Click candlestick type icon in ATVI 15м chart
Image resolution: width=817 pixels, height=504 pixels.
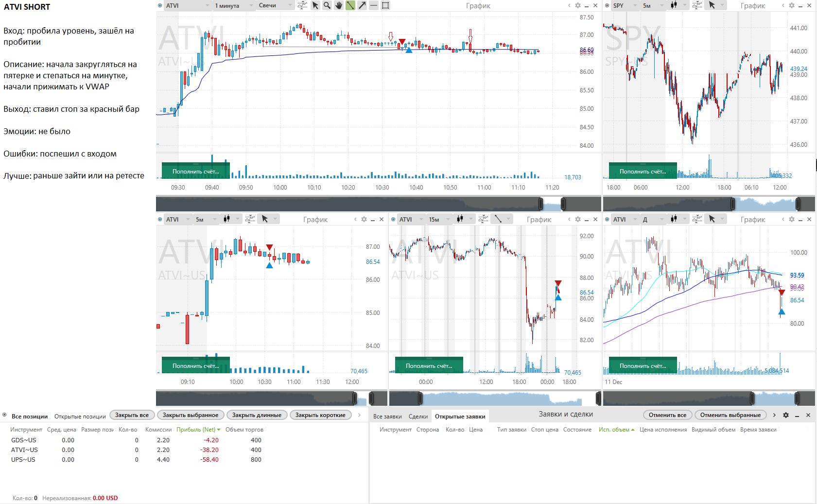460,219
